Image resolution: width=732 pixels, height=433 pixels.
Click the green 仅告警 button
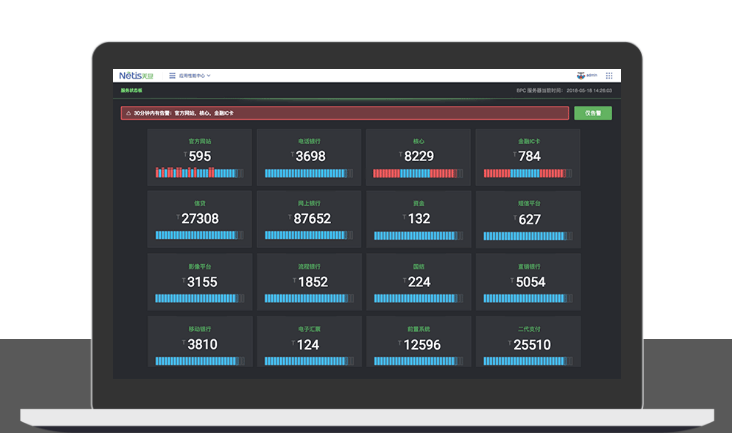tap(593, 113)
